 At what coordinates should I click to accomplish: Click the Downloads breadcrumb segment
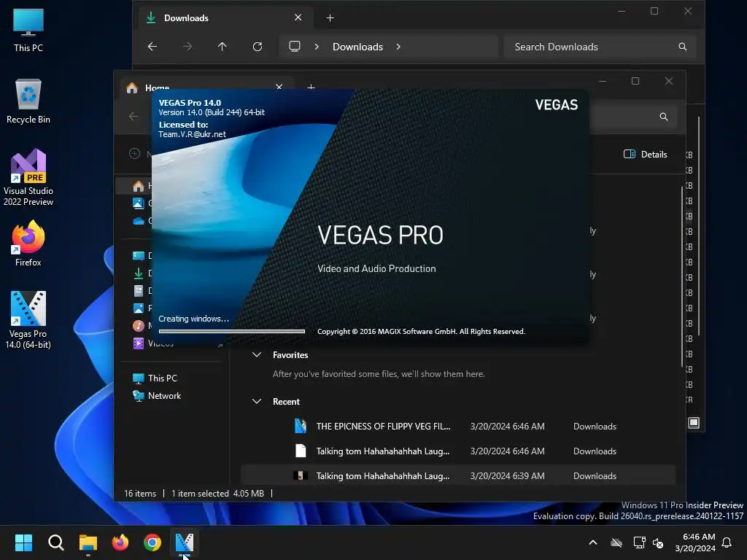click(357, 47)
